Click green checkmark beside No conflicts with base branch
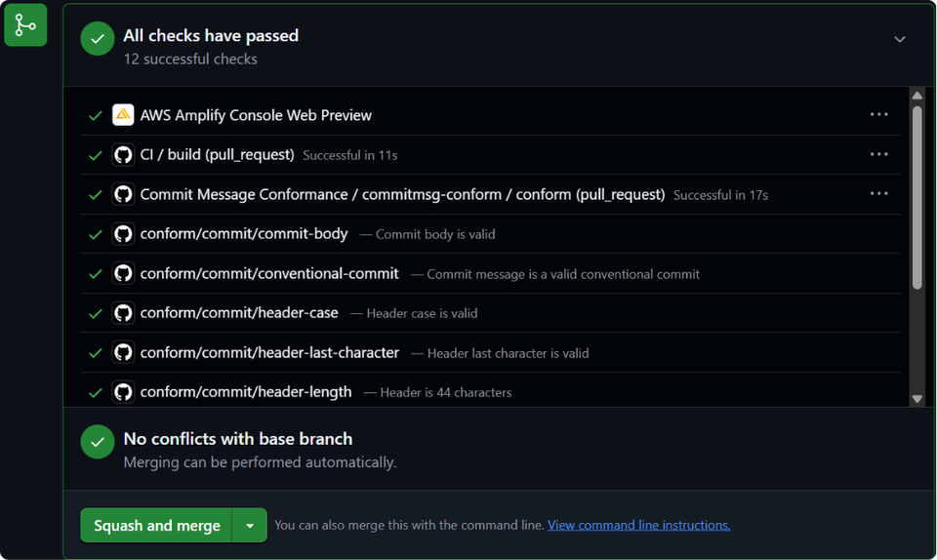The width and height of the screenshot is (937, 560). 98,442
